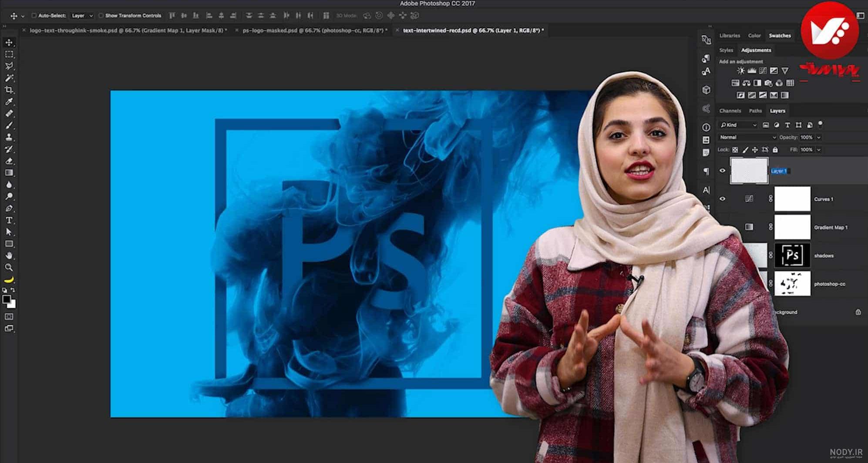Screen dimensions: 868x463
Task: Select the Gradient Map 1 mask thumbnail
Action: (792, 227)
